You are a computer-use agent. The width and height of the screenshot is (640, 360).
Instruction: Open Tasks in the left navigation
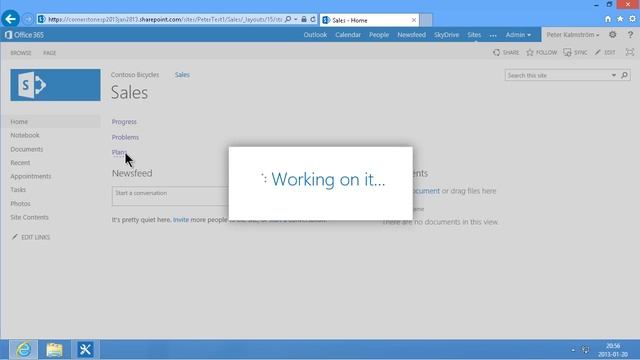click(x=18, y=190)
